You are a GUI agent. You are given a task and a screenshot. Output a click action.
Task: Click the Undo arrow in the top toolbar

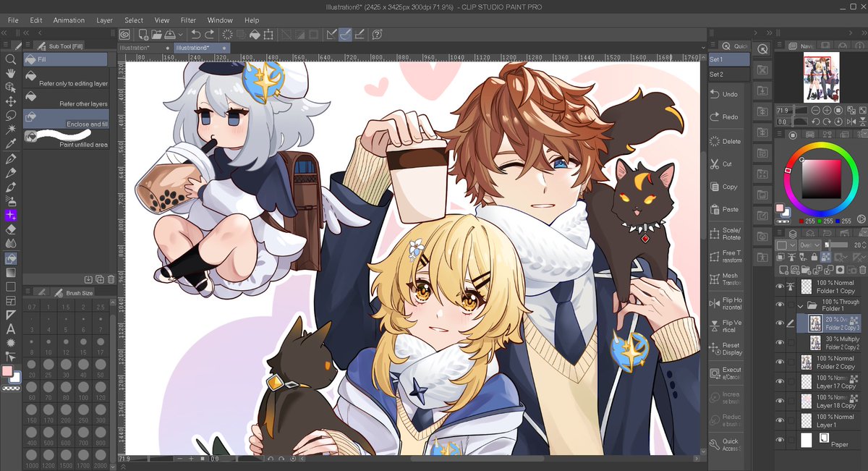(195, 34)
